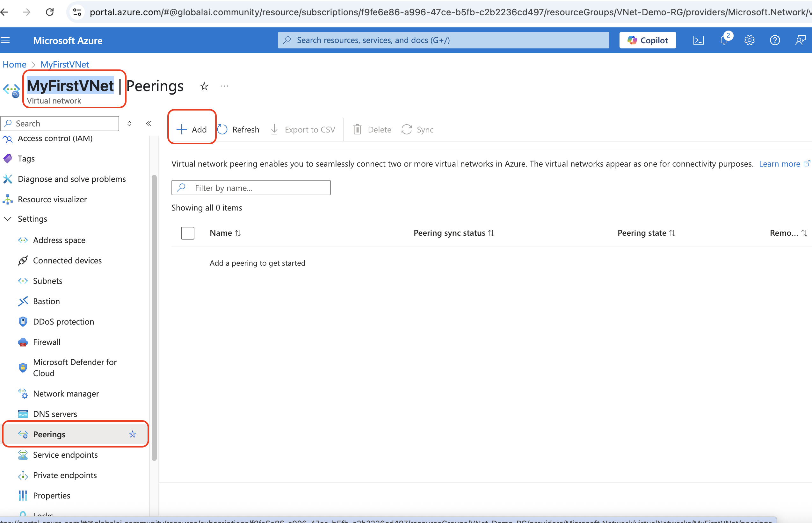Collapse the left menu with double chevron
The width and height of the screenshot is (812, 523).
pos(149,124)
